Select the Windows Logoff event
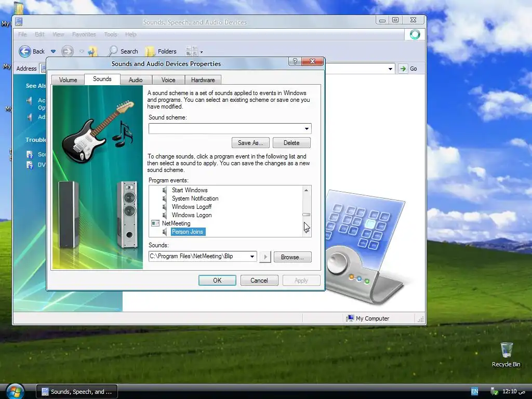The width and height of the screenshot is (532, 399). pyautogui.click(x=192, y=207)
